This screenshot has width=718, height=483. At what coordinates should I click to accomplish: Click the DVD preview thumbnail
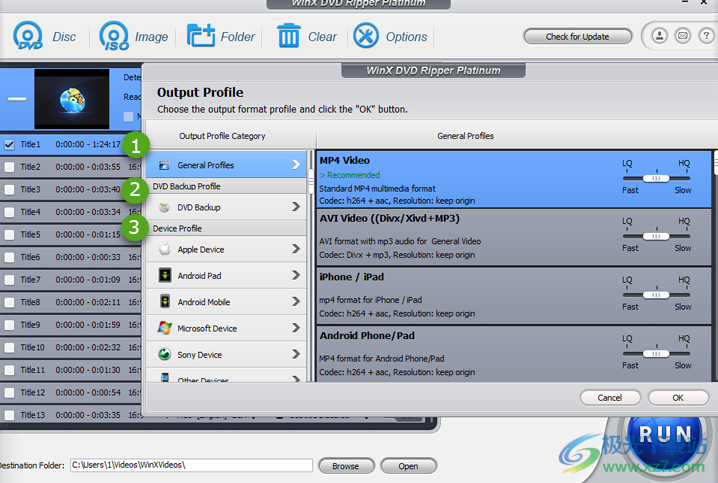click(72, 99)
